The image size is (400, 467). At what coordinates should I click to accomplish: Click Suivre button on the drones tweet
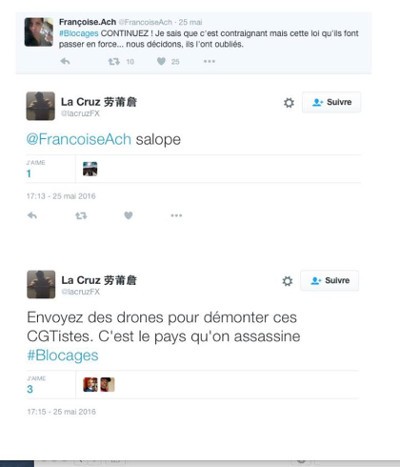[x=330, y=281]
